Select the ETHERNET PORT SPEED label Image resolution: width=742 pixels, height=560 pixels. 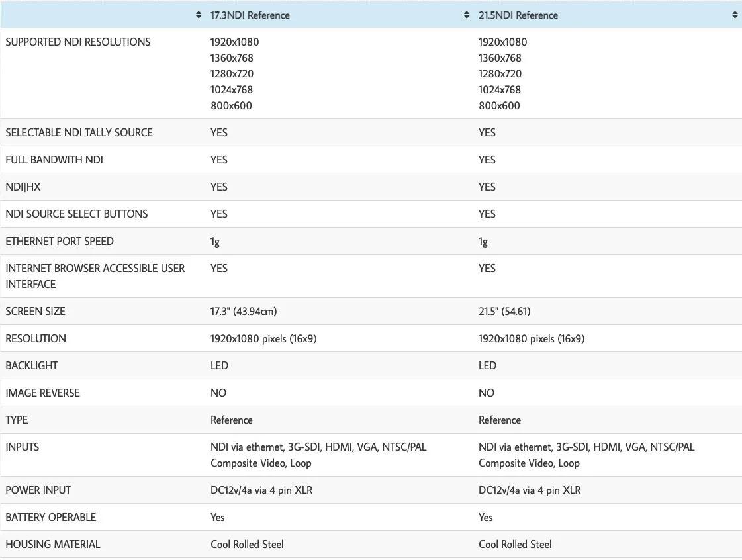click(x=60, y=241)
